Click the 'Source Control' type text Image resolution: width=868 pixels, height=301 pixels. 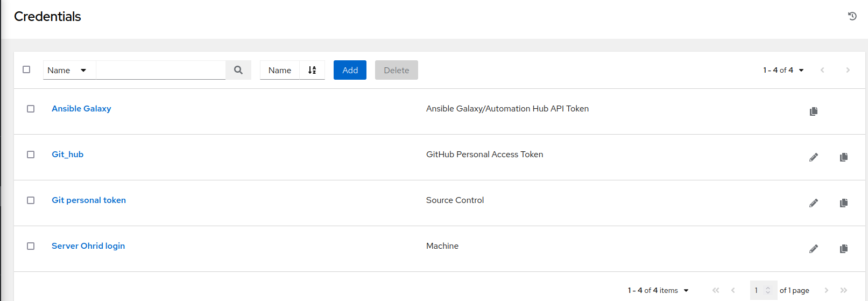(x=455, y=200)
